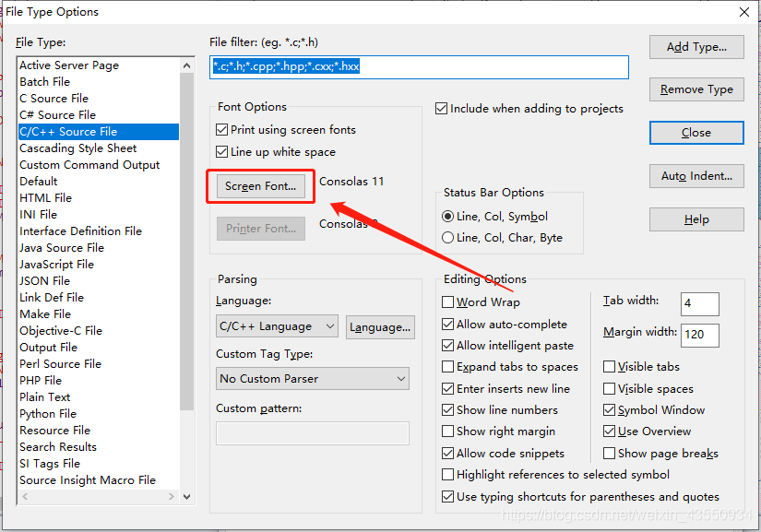Click the Tab width input box
Image resolution: width=761 pixels, height=532 pixels.
699,303
